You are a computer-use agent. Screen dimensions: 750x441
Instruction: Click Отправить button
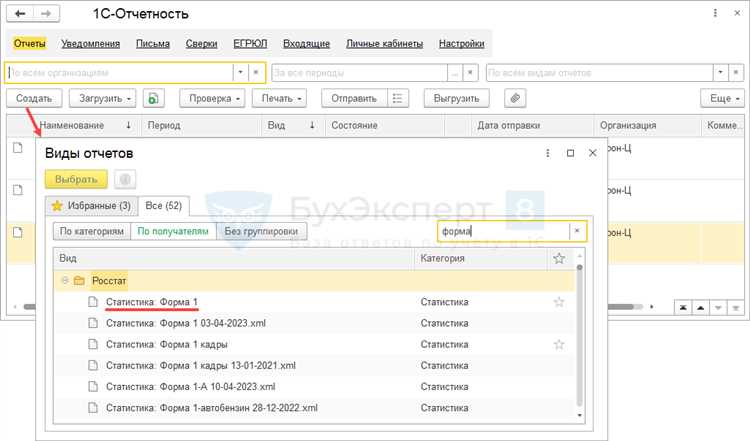354,98
